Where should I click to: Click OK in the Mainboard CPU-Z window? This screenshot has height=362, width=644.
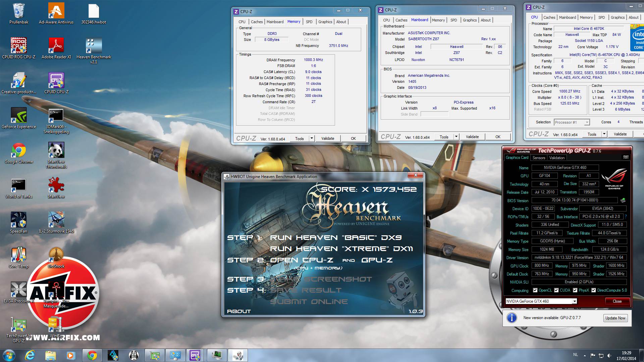coord(498,137)
